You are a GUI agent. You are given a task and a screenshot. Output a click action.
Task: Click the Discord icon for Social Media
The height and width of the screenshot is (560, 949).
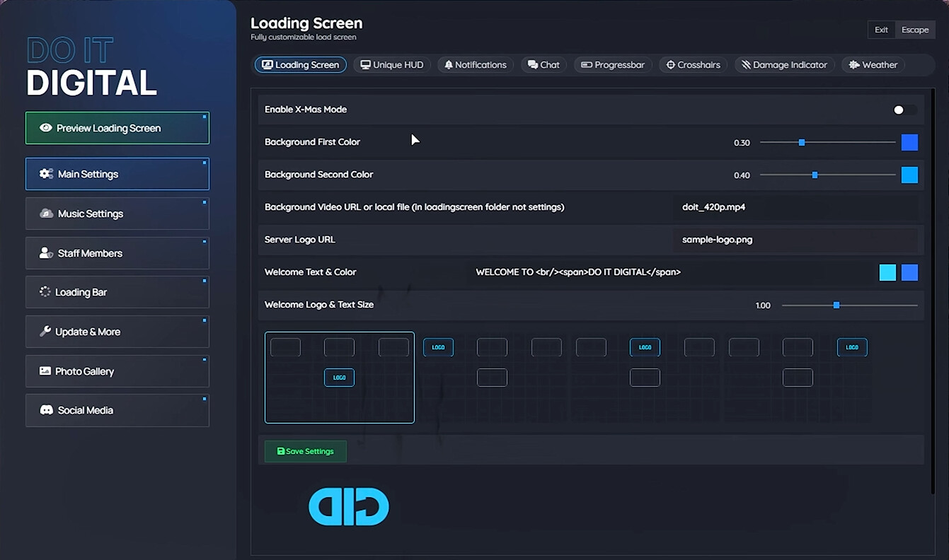[x=46, y=410]
